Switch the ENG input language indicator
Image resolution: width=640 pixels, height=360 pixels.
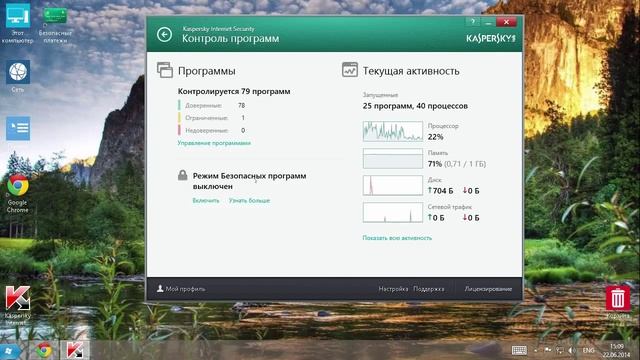[x=588, y=350]
